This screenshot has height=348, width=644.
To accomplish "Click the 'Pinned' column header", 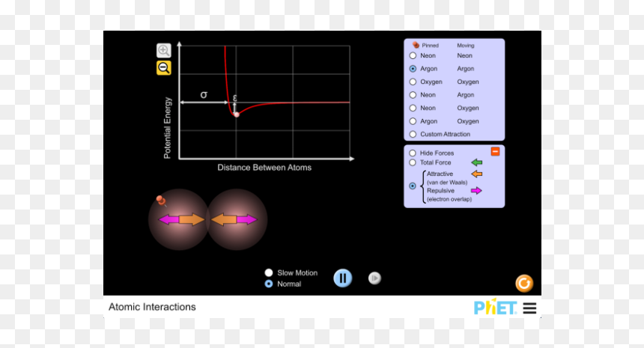I will tap(430, 46).
